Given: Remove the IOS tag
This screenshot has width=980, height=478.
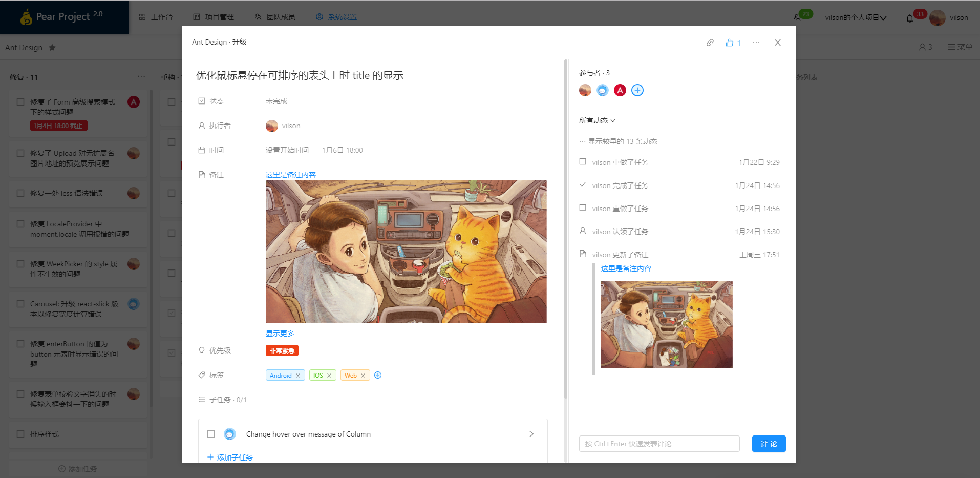Looking at the screenshot, I should [x=329, y=376].
